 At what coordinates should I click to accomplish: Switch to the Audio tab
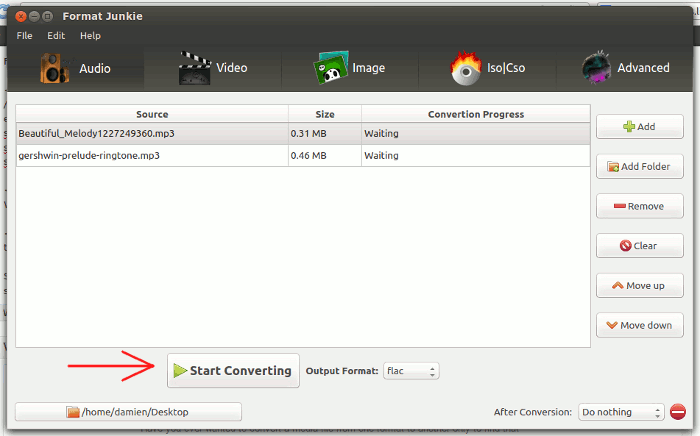click(x=76, y=68)
